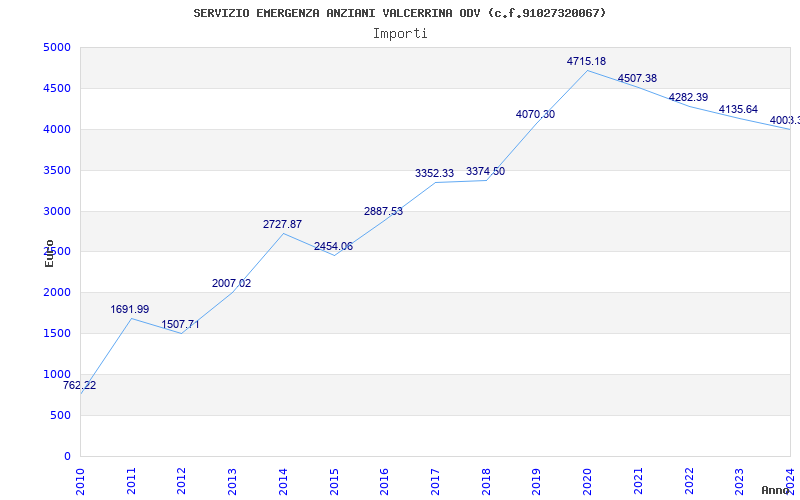Click the 2013 x-axis year label
Viewport: 800px width, 500px height.
[232, 482]
